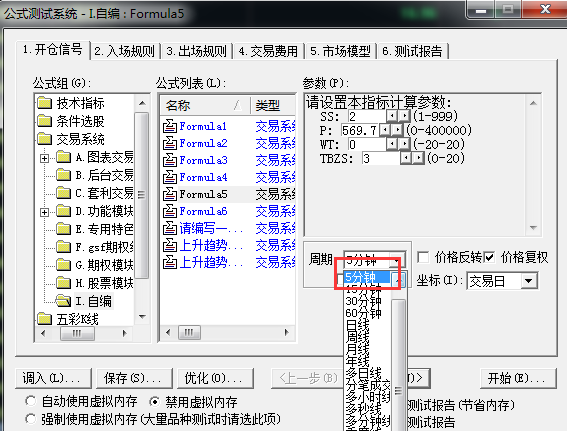Click the Formula5 formula icon
567x431 pixels.
[x=170, y=194]
